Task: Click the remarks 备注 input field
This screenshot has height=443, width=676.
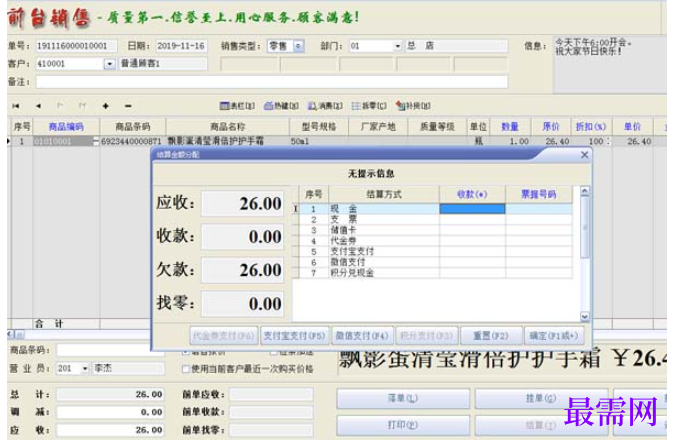Action: 272,82
